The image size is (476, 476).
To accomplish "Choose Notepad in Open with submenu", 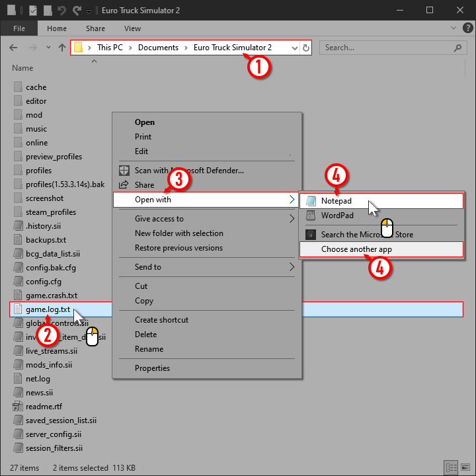I will pos(381,201).
